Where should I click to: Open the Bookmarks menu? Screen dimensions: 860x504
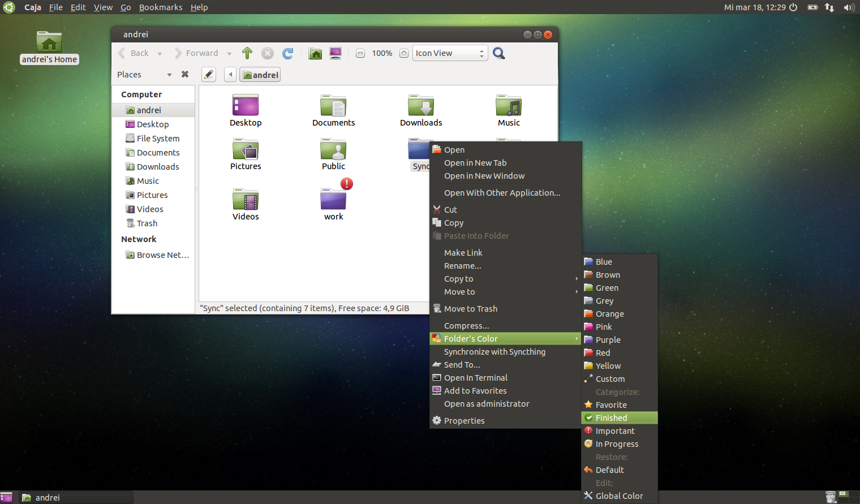pyautogui.click(x=161, y=7)
